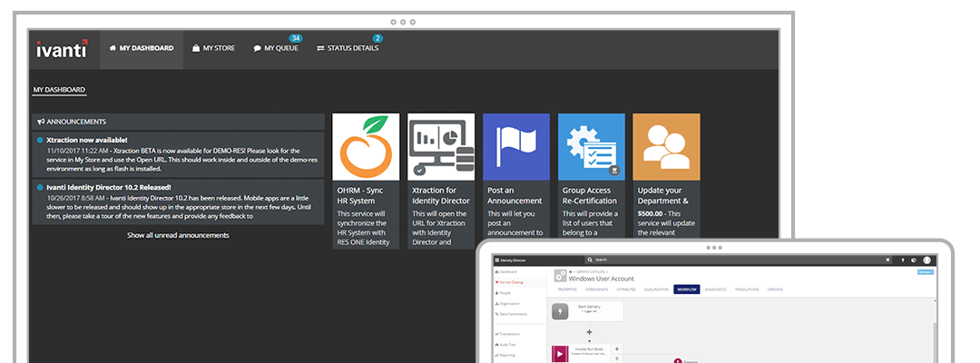Switch to the Translations tab

pos(747,289)
